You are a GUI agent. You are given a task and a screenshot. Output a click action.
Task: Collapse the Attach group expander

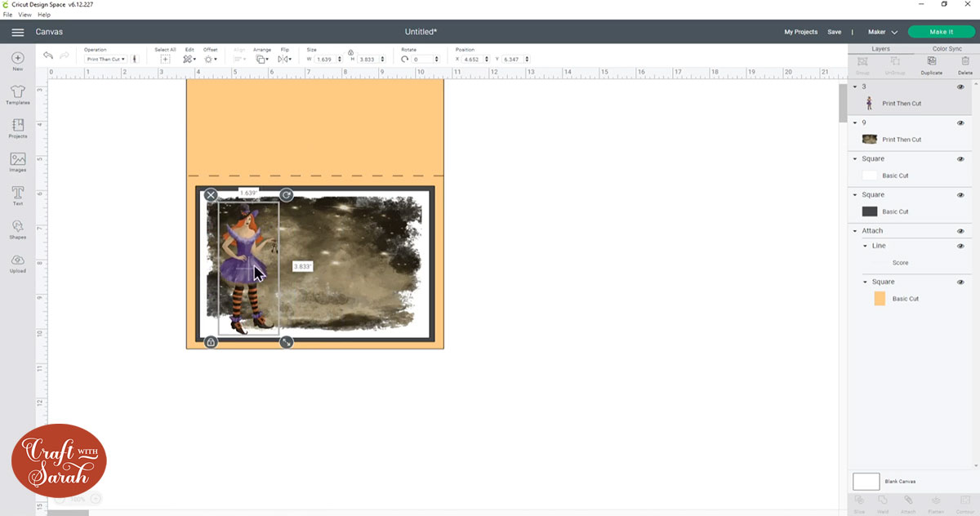tap(855, 231)
